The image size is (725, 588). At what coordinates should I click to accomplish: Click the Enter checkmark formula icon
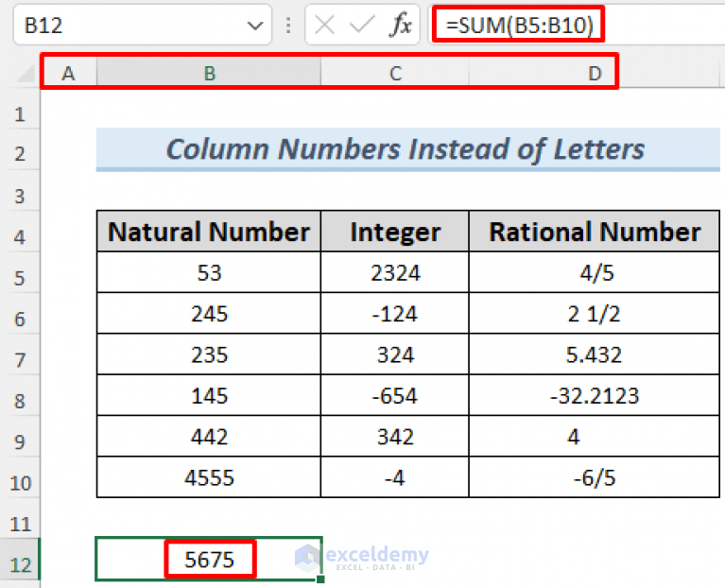point(362,25)
